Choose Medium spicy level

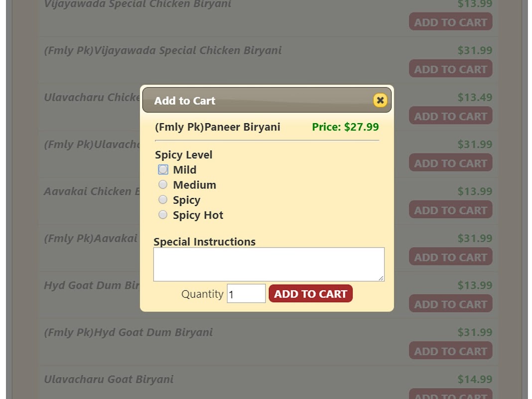[x=163, y=185]
